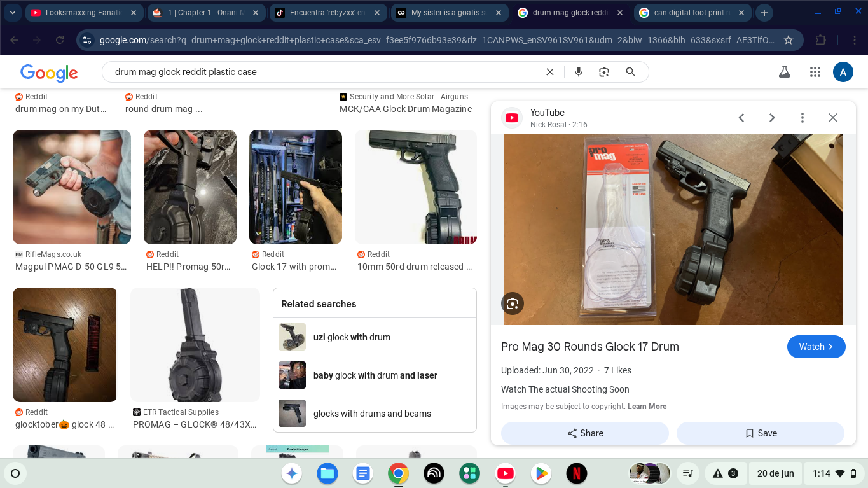Show next image in preview panel

coord(772,118)
